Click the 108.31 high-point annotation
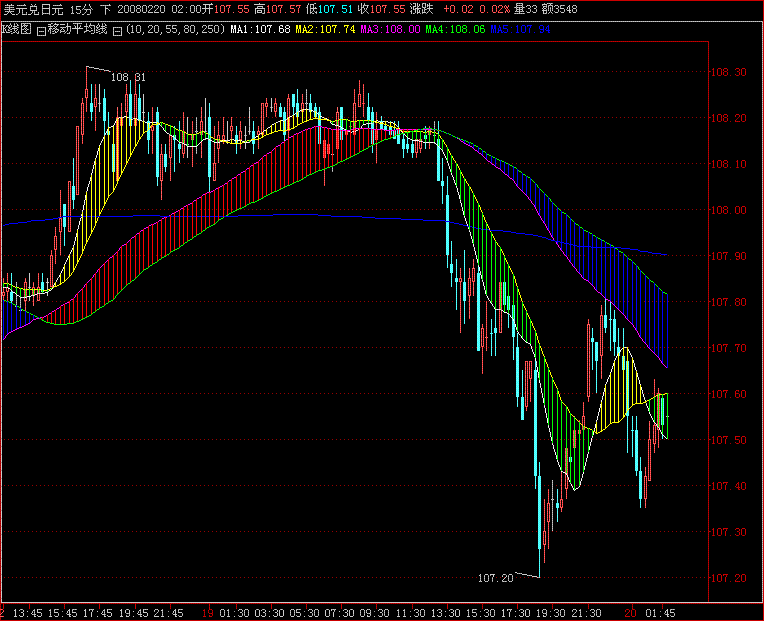Image resolution: width=764 pixels, height=621 pixels. (x=128, y=77)
